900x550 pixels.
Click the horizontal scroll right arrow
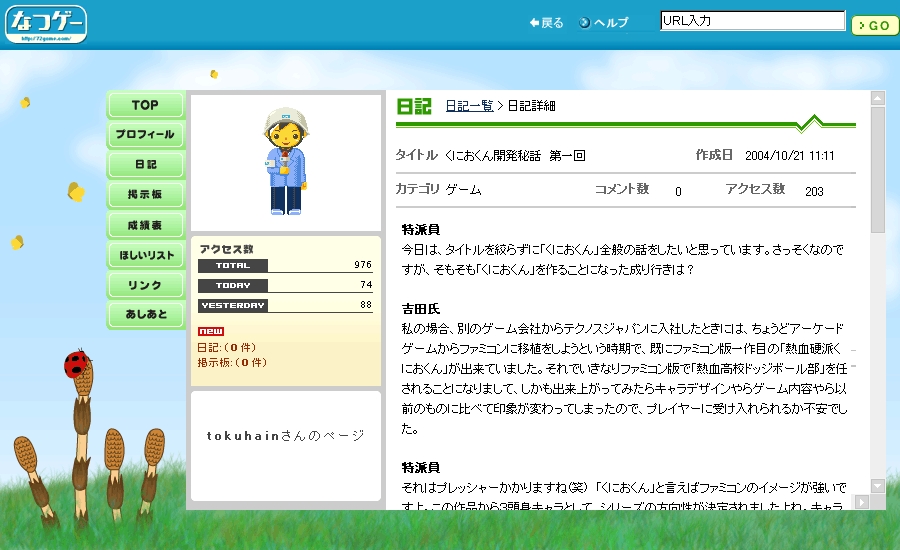pos(862,502)
